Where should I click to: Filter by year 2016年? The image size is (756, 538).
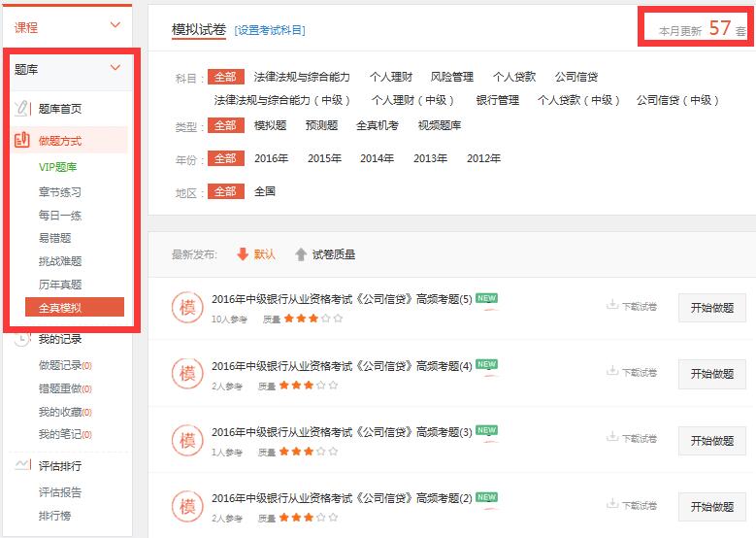[x=272, y=158]
